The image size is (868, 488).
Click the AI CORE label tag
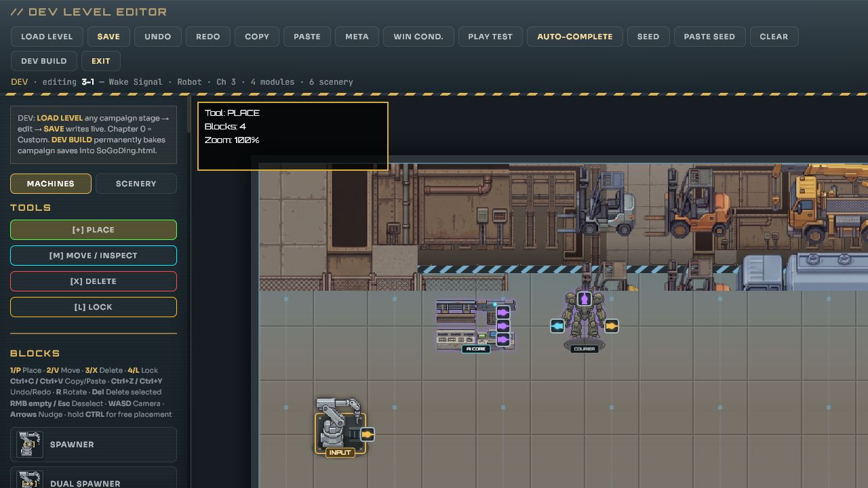point(476,349)
